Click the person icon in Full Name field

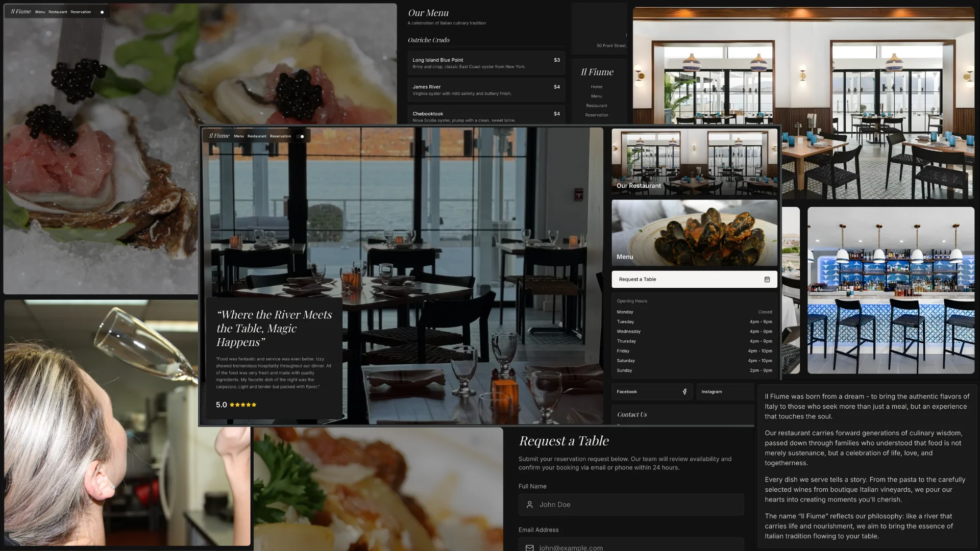529,505
